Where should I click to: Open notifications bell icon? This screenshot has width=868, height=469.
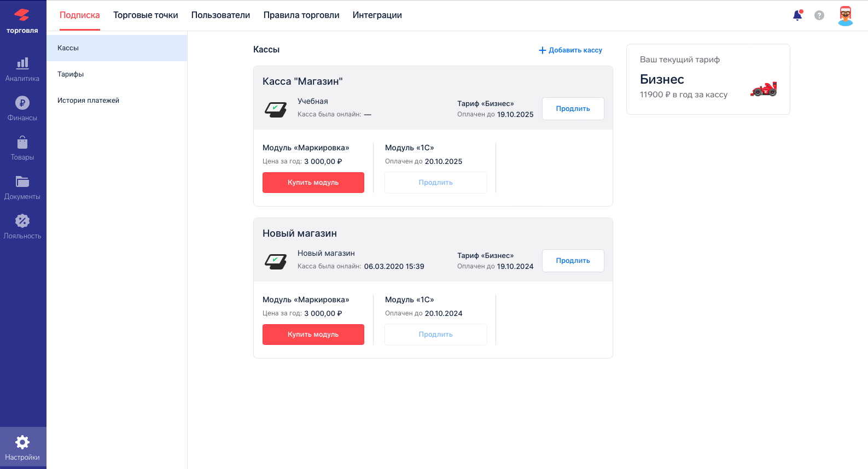[x=797, y=15]
